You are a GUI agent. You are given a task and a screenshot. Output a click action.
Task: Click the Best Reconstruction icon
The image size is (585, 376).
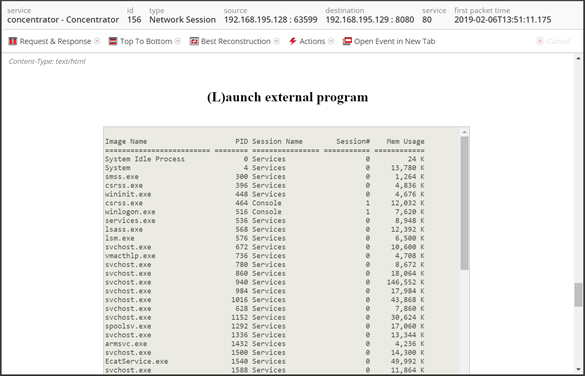pyautogui.click(x=194, y=41)
